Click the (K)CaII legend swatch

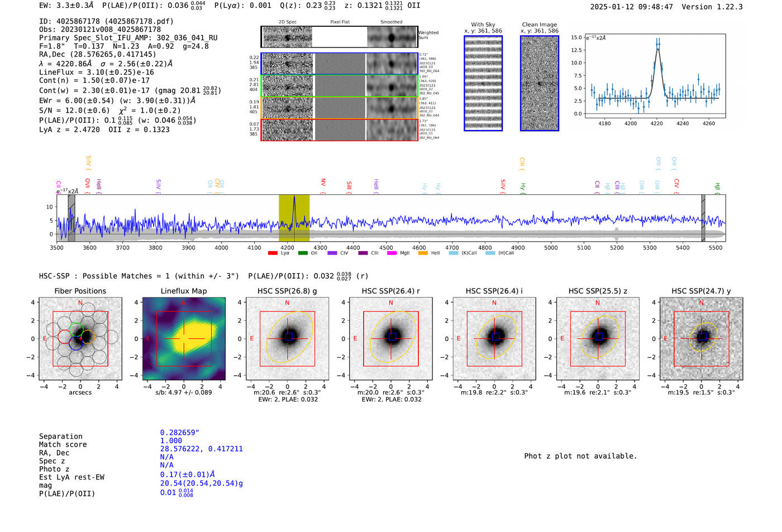454,253
